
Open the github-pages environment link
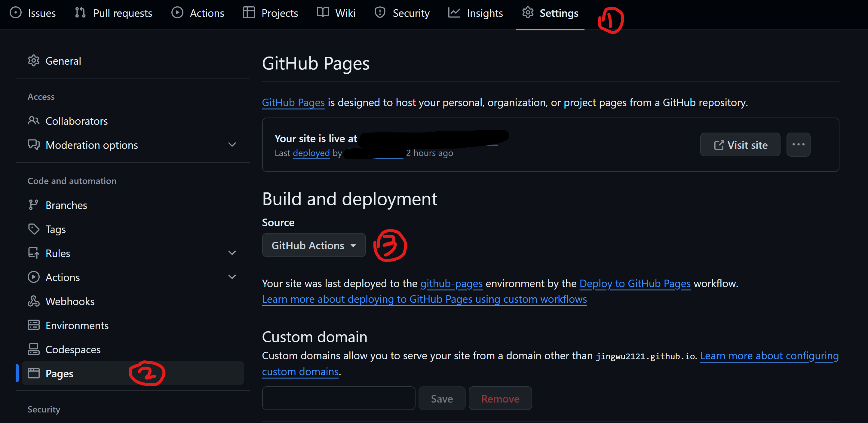pos(451,283)
